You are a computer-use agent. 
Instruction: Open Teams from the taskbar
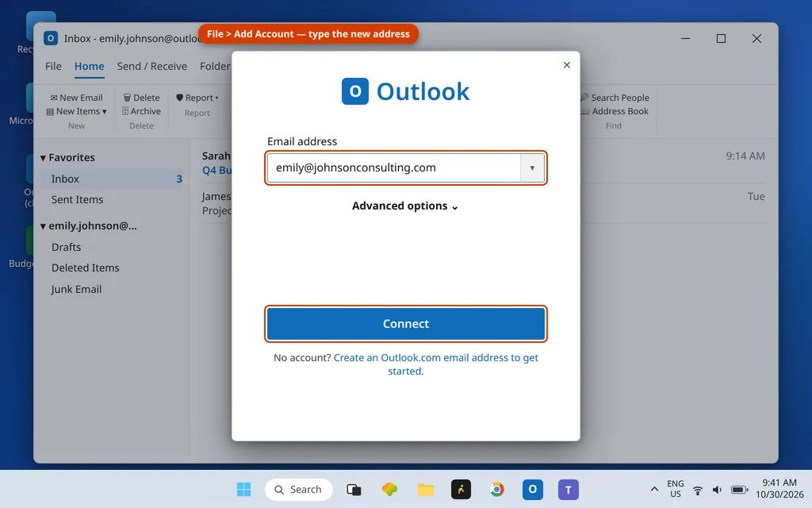pyautogui.click(x=568, y=489)
